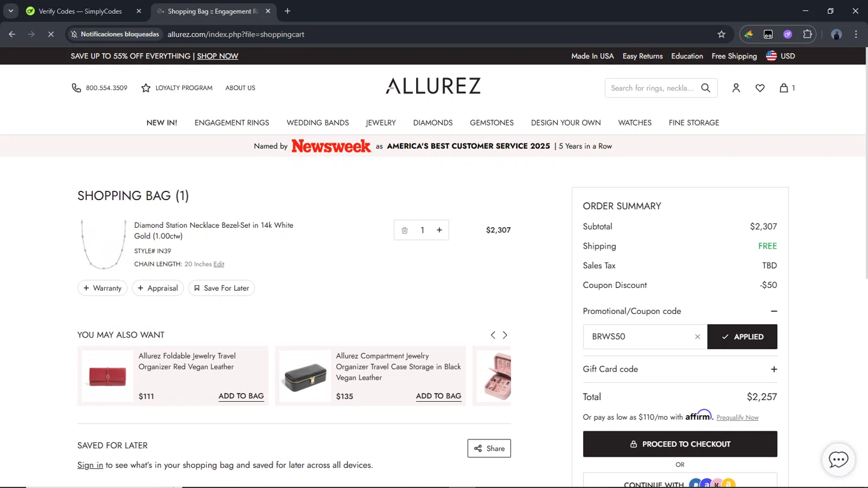
Task: Open the browser extensions puzzle icon
Action: 807,34
